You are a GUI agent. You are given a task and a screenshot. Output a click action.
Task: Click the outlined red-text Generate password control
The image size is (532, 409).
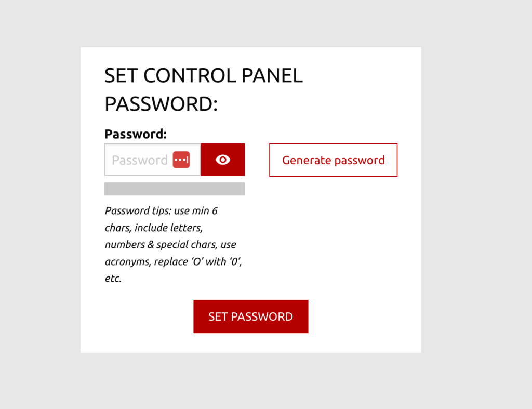click(x=333, y=160)
